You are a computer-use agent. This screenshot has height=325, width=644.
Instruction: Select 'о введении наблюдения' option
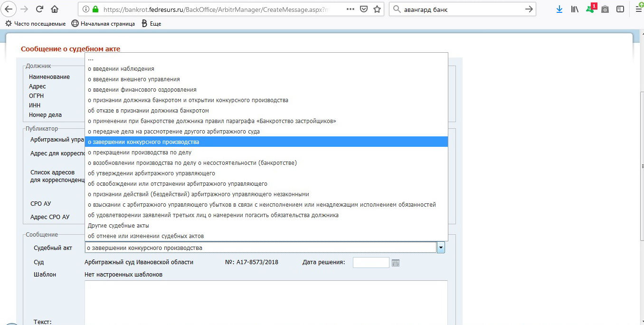click(x=121, y=69)
